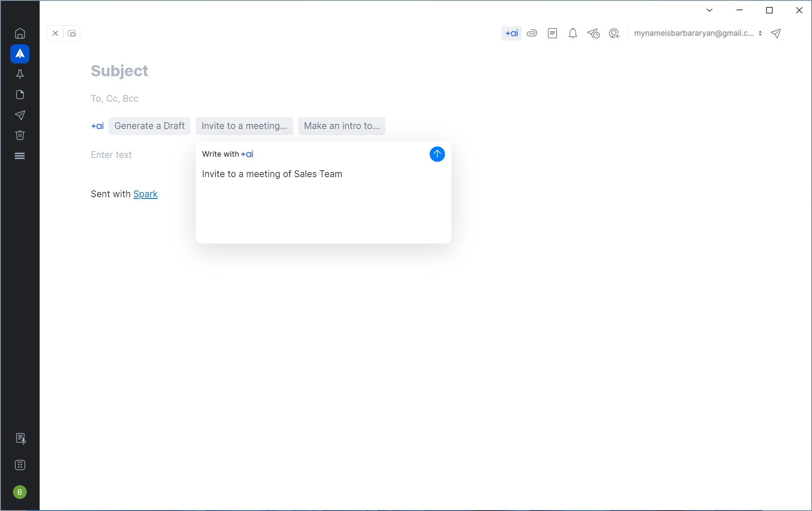The width and height of the screenshot is (812, 511).
Task: Select the Generate a Draft suggestion
Action: [x=149, y=126]
